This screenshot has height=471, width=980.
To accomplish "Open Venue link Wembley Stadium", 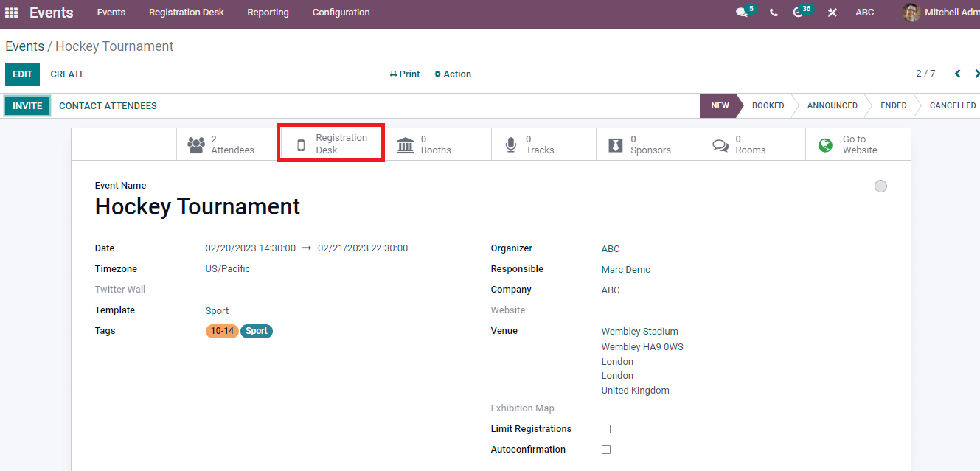I will tap(639, 332).
